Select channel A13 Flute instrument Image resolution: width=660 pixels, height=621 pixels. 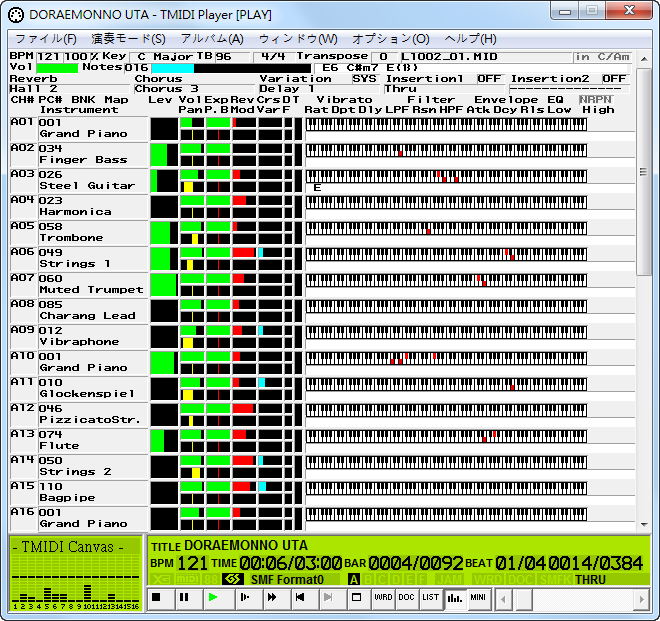coord(59,445)
